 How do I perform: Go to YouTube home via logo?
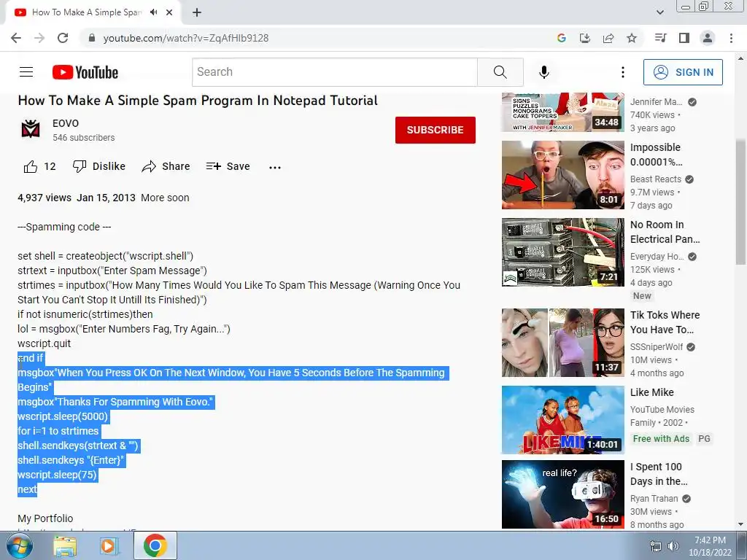(x=85, y=72)
